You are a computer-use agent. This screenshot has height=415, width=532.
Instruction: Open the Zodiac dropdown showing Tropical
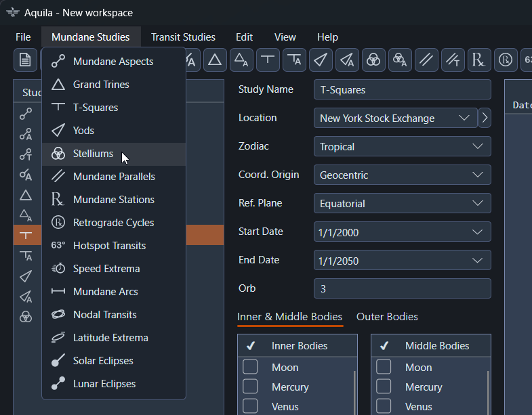tap(403, 146)
